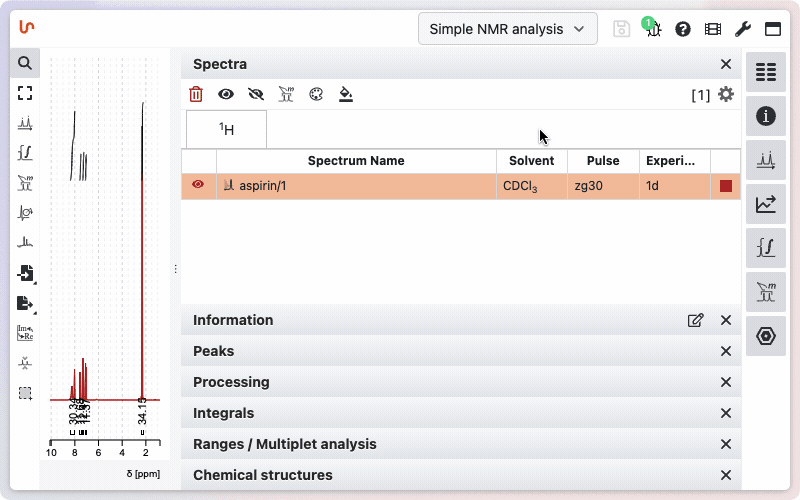Select the integral tool in left toolbar

(x=25, y=153)
